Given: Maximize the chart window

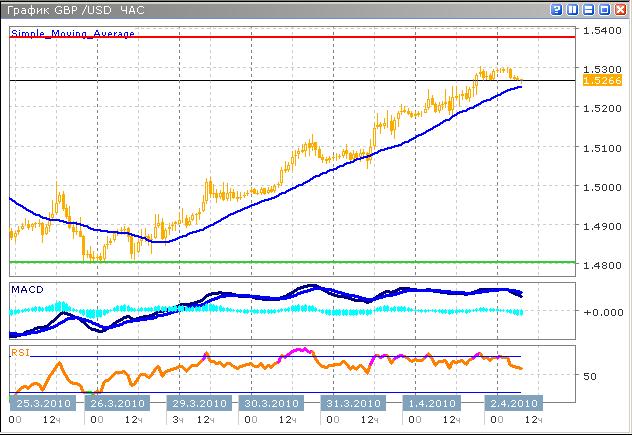Looking at the screenshot, I should [604, 10].
